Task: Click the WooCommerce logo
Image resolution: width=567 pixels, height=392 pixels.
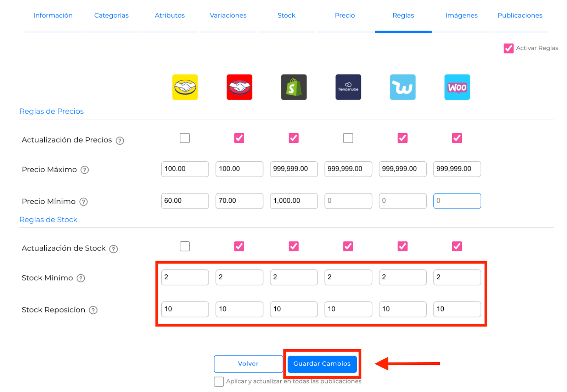Action: [x=457, y=87]
